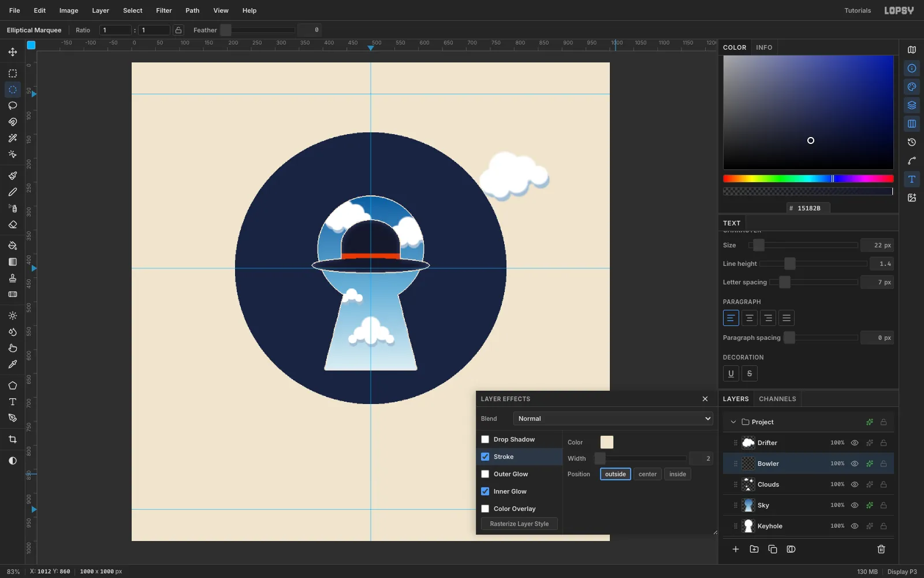Image resolution: width=924 pixels, height=578 pixels.
Task: Select the Magic Wand tool
Action: 13,138
